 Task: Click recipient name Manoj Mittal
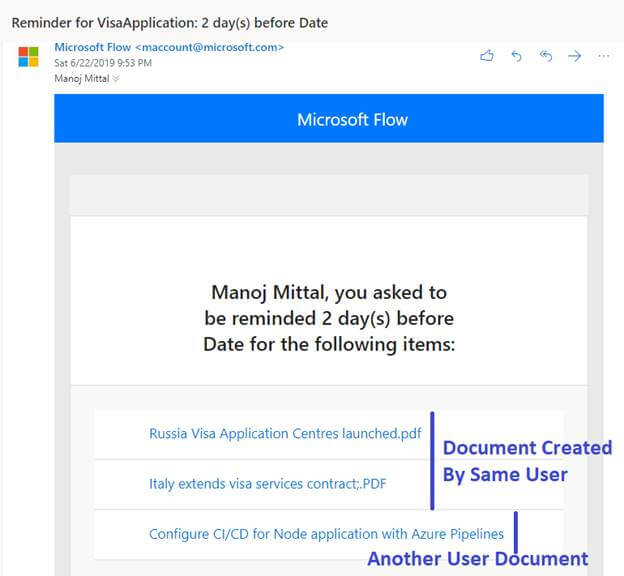point(82,79)
